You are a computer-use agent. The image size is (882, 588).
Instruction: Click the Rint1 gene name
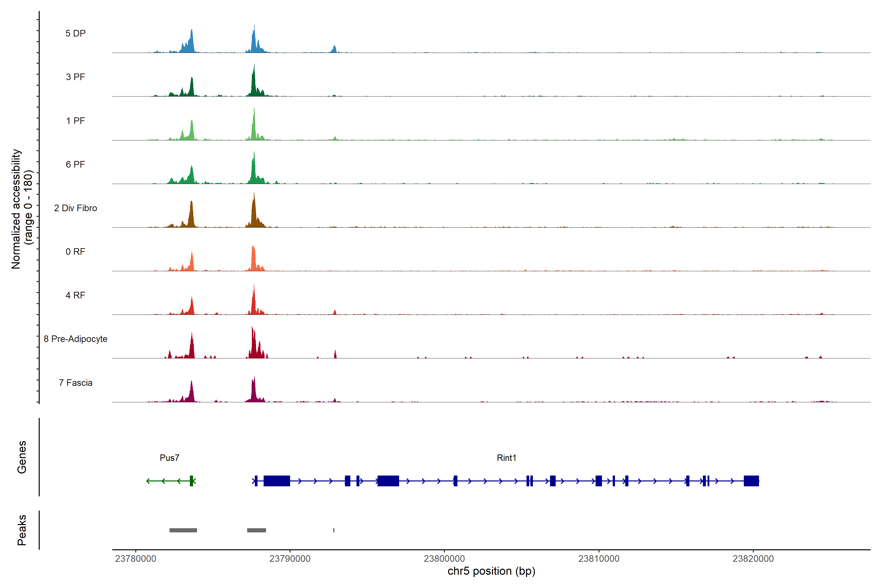[x=506, y=458]
